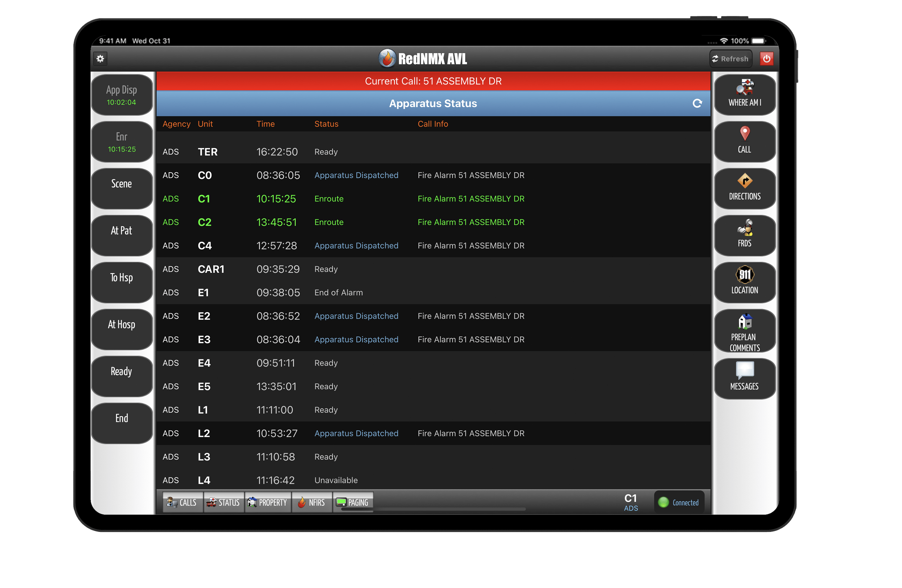Click the Ready status button
This screenshot has height=588, width=902.
pos(120,371)
